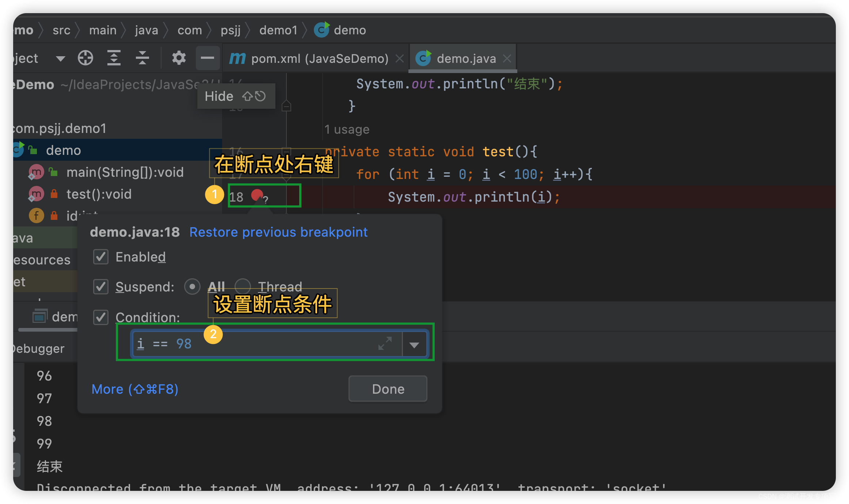This screenshot has height=504, width=849.
Task: Click the Expand All toolbar icon
Action: pos(114,58)
